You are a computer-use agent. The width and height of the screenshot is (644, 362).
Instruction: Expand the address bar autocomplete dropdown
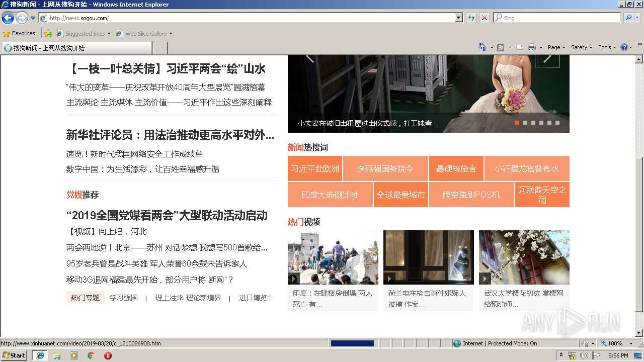(459, 18)
